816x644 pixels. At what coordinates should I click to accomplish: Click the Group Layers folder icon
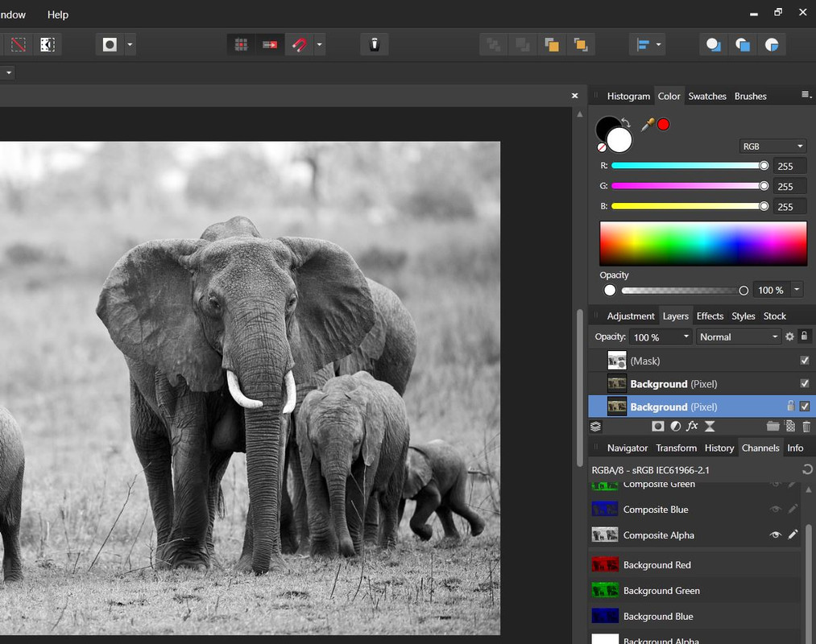(x=773, y=427)
